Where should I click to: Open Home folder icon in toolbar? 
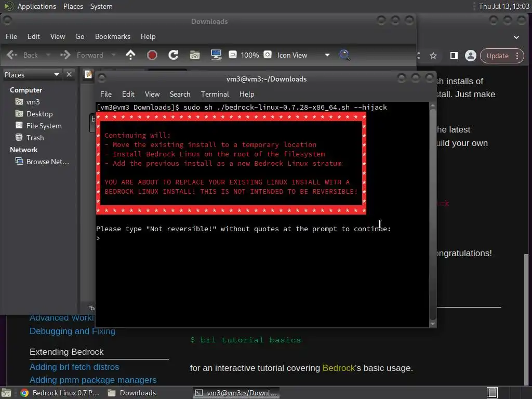click(x=195, y=55)
